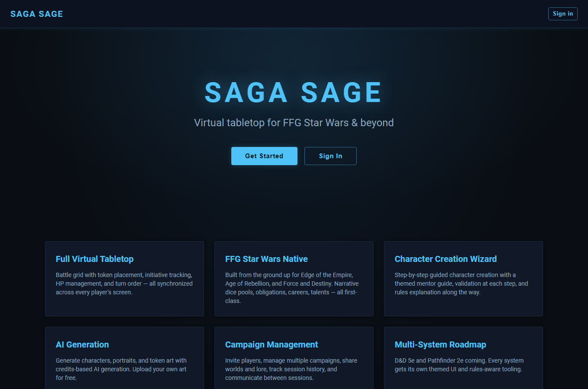Select the Character Creation Wizard heading
Screen dimensions: 588x389
[x=446, y=259]
